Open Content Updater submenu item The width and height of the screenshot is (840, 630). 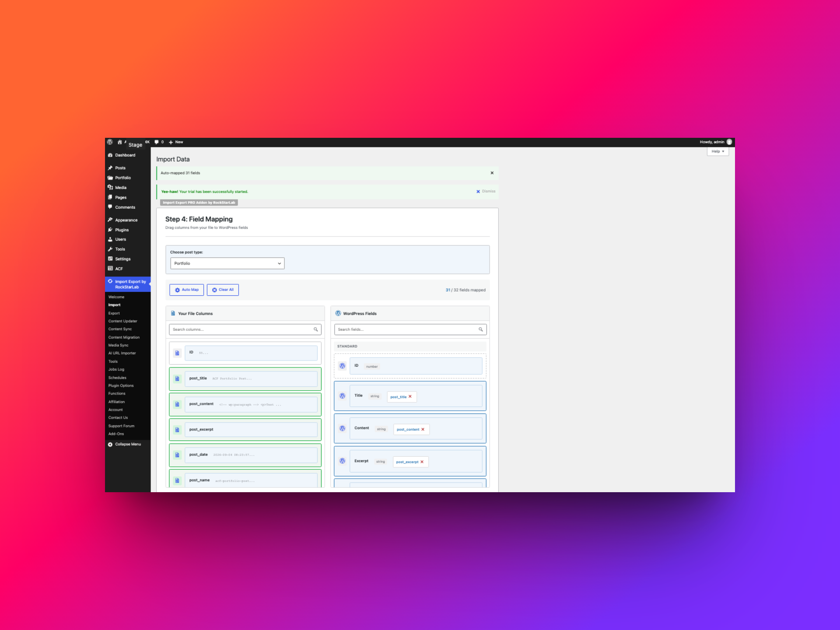point(123,321)
